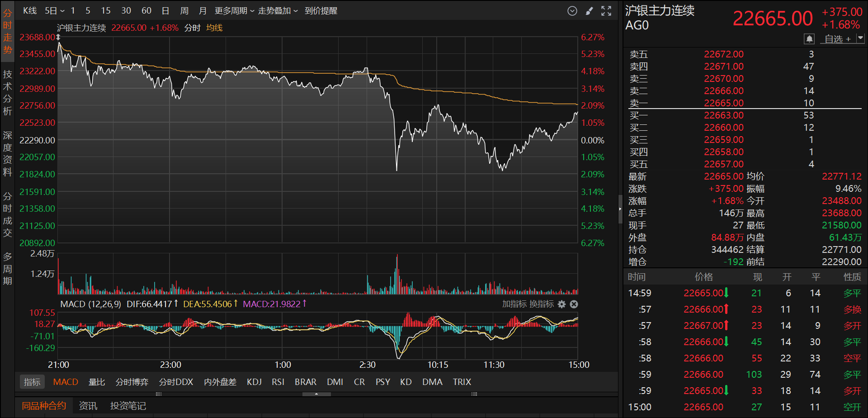Screen dimensions: 868x418
Task: Select the 30-minute period
Action: tap(126, 11)
